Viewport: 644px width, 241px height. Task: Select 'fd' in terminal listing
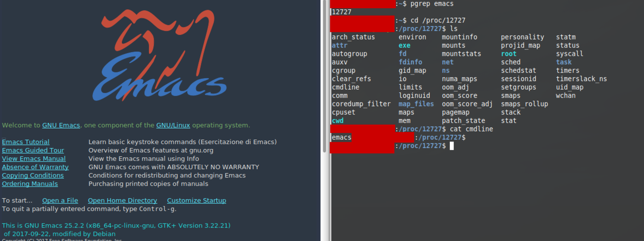coord(403,54)
